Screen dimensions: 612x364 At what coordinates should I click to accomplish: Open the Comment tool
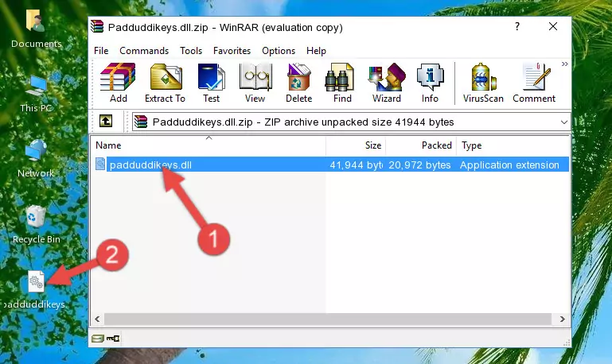coord(534,83)
